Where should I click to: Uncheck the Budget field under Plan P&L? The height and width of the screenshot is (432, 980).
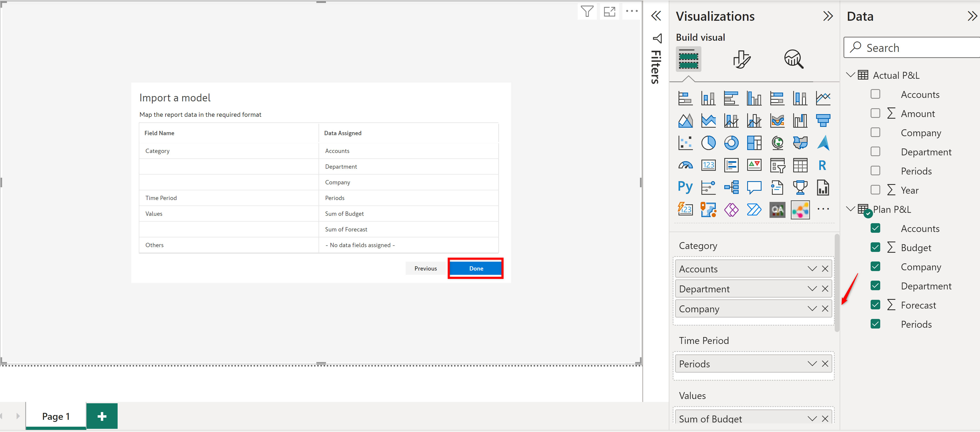(x=875, y=248)
